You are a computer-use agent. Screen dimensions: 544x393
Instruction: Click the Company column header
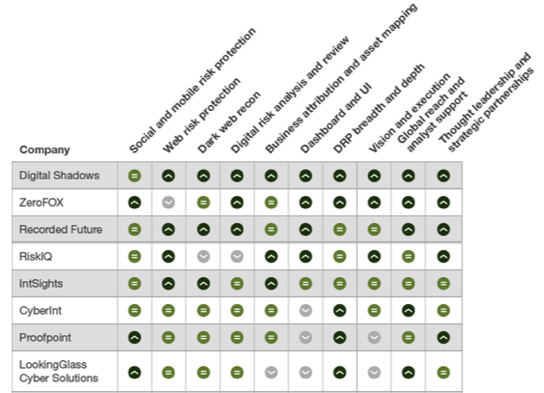click(x=45, y=150)
